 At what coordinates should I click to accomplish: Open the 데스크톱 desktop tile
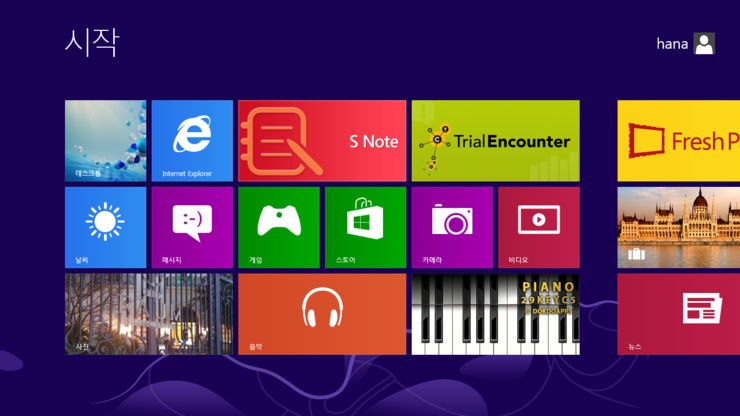tap(105, 140)
